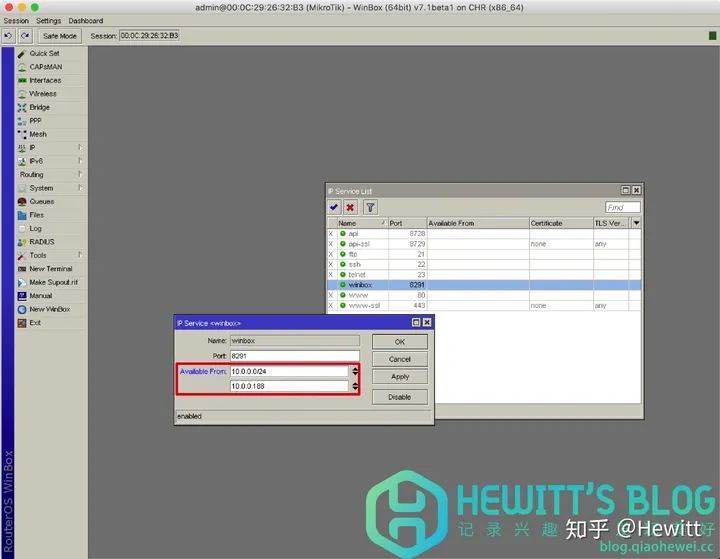Select the telnet service row
The image size is (720, 559).
click(x=484, y=275)
